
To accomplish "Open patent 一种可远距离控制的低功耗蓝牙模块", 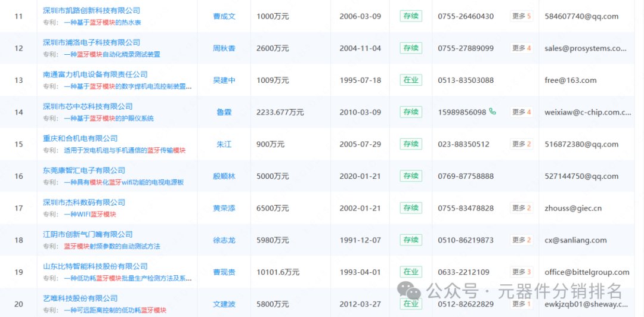I will (116, 311).
